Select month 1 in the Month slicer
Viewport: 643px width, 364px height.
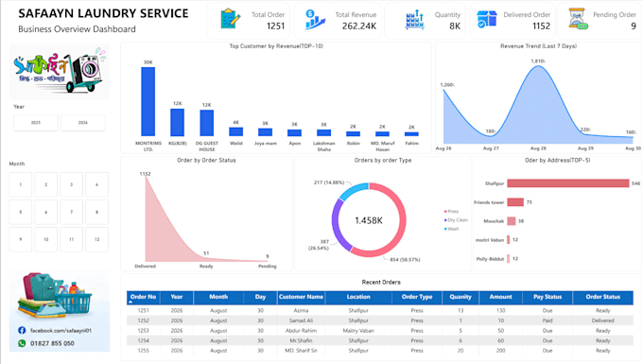(21, 184)
